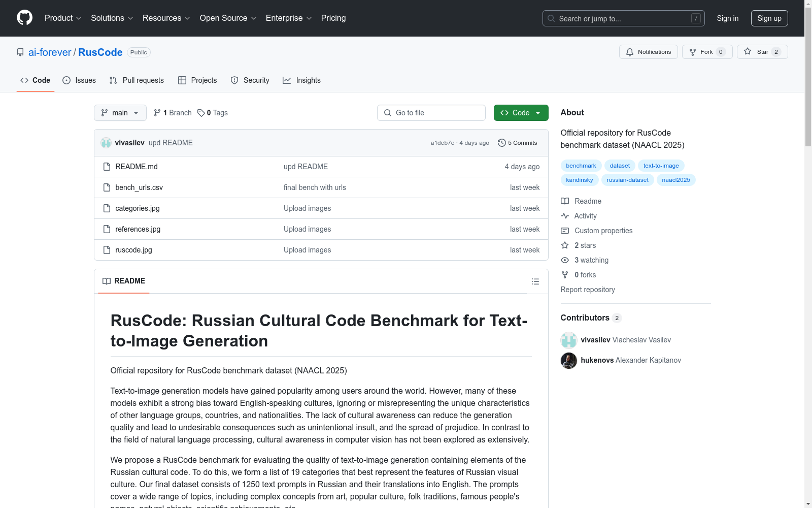Click the hukenovs avatar under Contributors
The image size is (812, 508).
569,360
